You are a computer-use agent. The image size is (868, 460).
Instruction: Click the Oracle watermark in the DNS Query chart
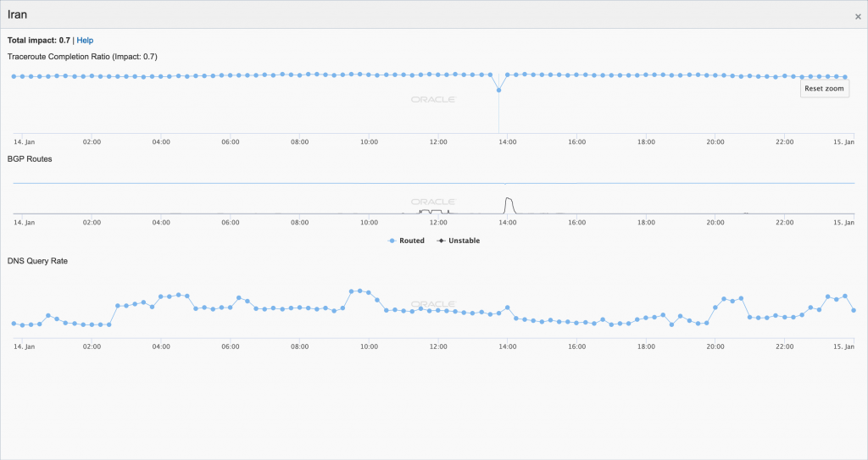pos(433,304)
